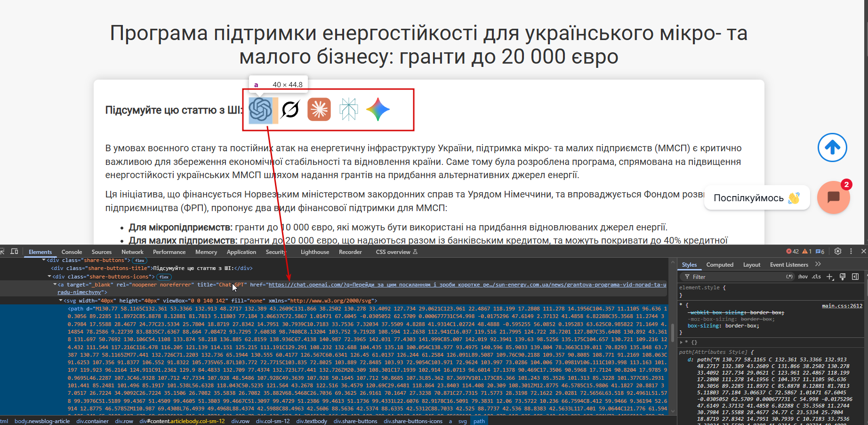Open the Memory tab
The image size is (868, 425).
pyautogui.click(x=206, y=252)
